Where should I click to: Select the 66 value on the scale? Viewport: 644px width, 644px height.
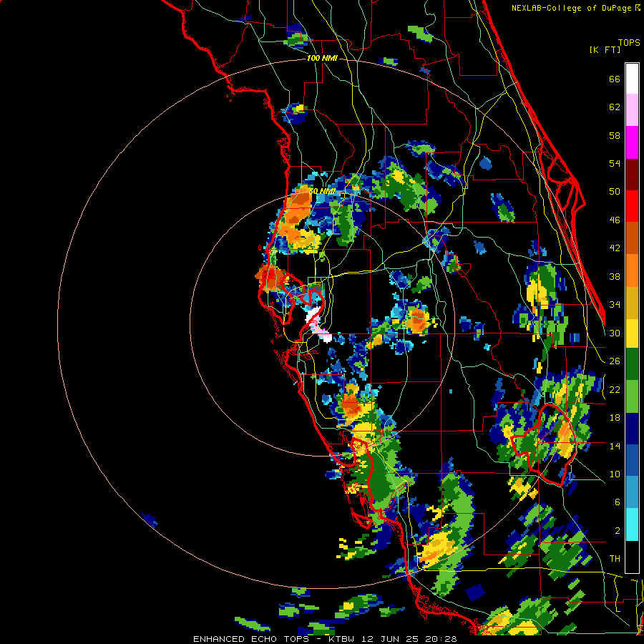[615, 79]
